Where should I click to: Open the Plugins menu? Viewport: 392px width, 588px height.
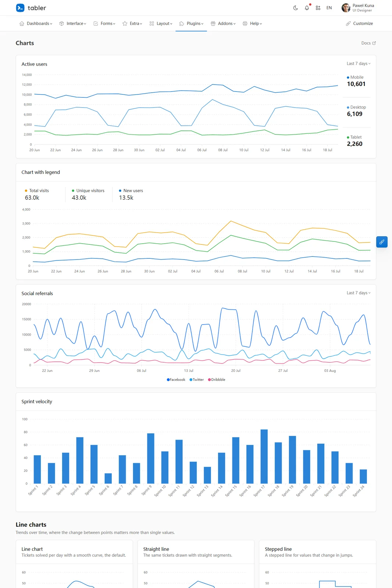[x=191, y=24]
